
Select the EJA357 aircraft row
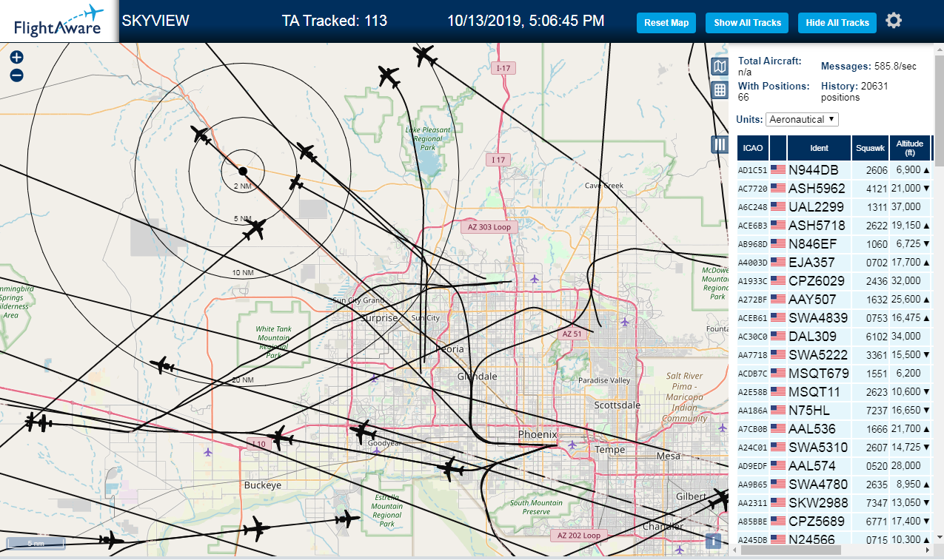coord(834,262)
